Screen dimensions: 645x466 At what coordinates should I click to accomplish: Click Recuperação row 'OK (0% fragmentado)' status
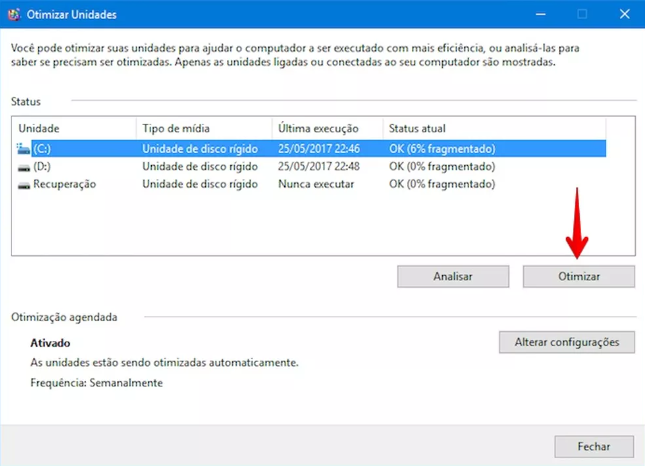point(442,184)
